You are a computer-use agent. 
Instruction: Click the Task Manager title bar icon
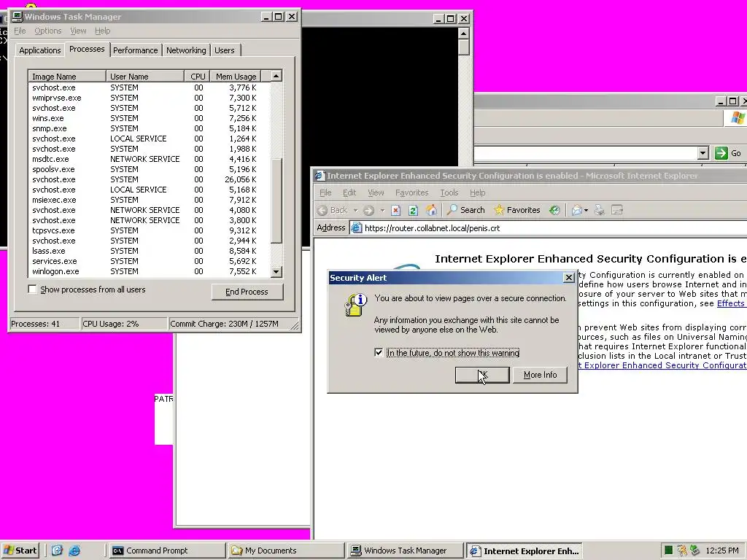tap(18, 17)
